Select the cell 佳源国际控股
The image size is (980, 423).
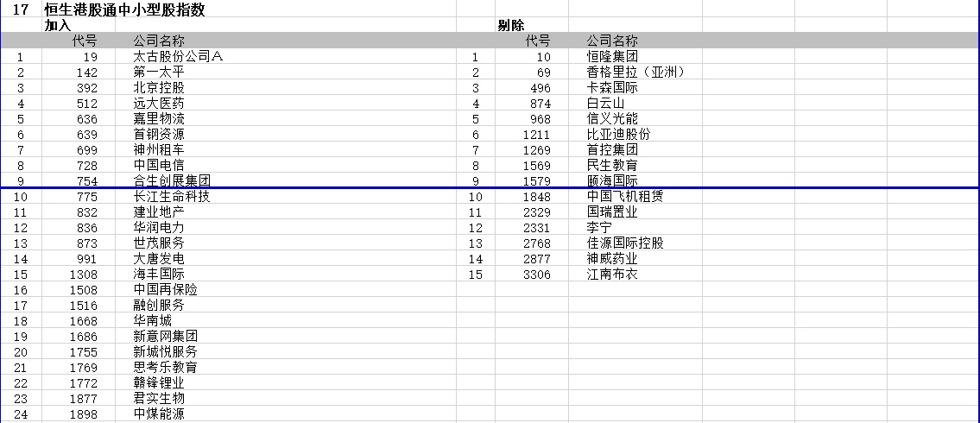pyautogui.click(x=625, y=243)
